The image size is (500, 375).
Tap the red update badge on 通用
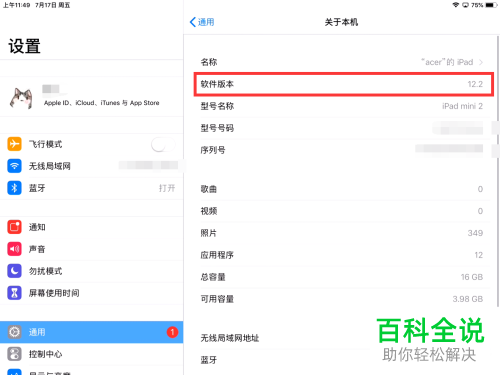tap(172, 332)
